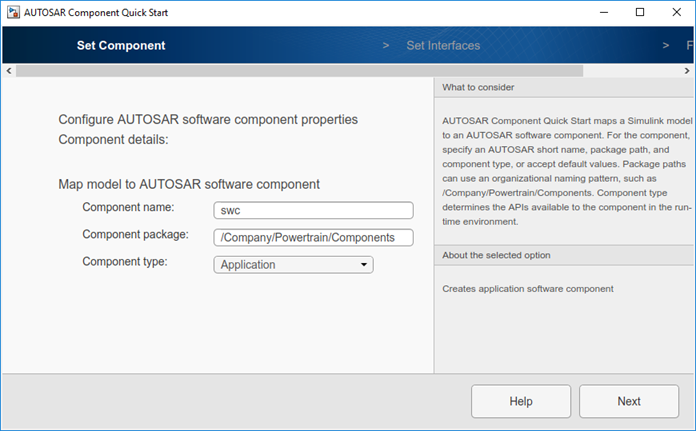Screen dimensions: 696x431
Task: Open the Component type dropdown
Action: point(293,265)
